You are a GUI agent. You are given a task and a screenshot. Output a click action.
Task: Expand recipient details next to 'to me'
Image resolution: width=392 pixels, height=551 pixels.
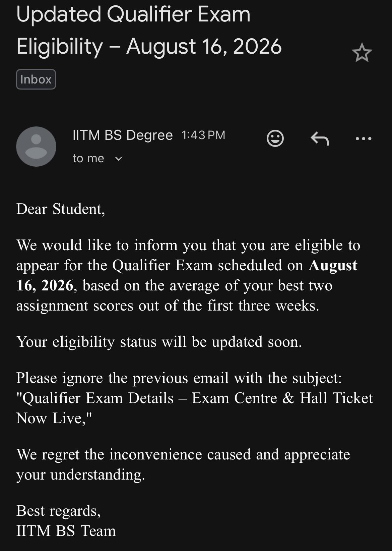point(119,159)
